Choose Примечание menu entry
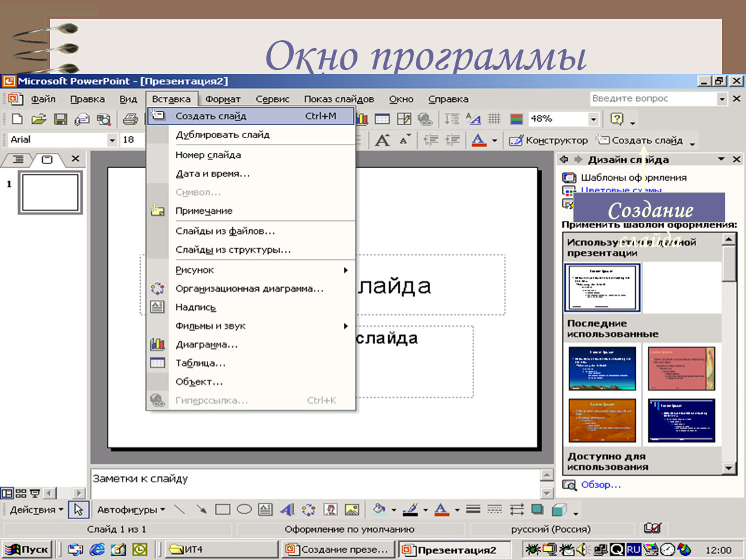 pos(251,211)
